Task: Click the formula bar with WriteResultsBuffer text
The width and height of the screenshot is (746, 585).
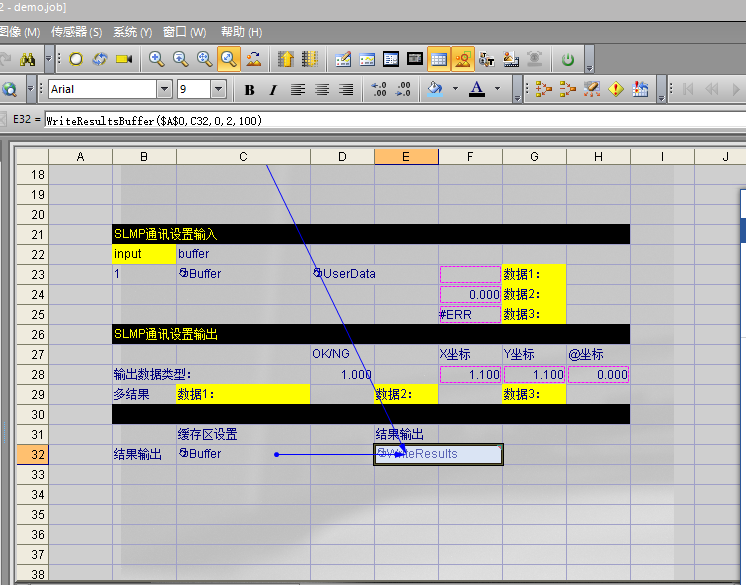Action: click(x=395, y=120)
